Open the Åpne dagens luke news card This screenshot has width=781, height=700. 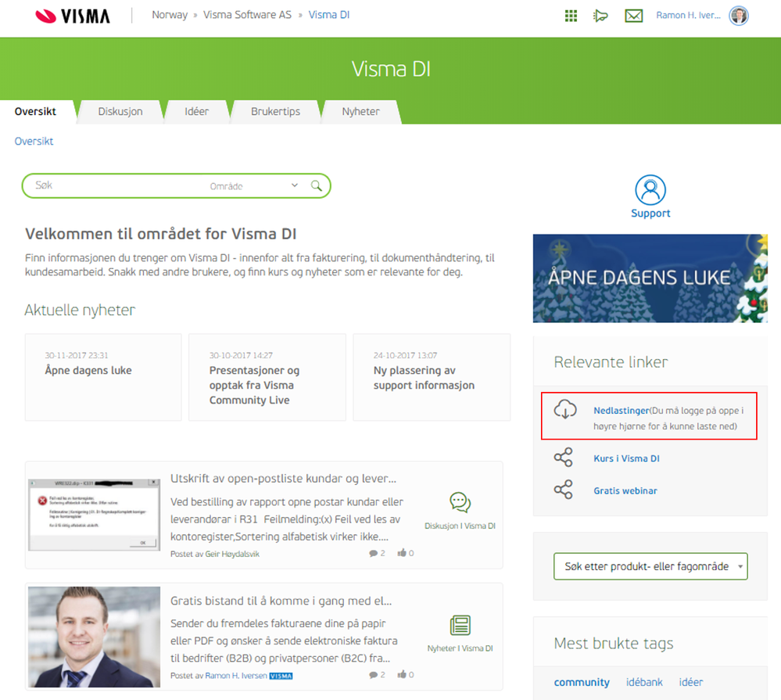[x=103, y=377]
